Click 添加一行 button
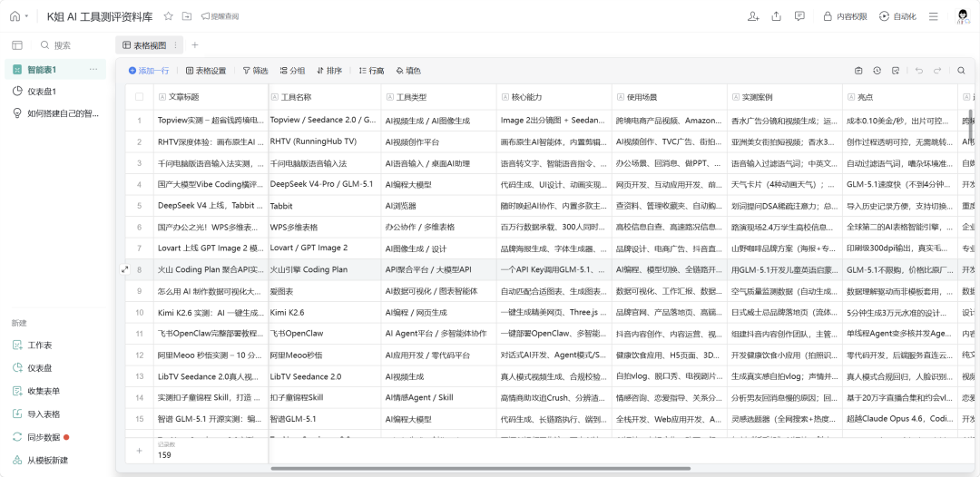Viewport: 980px width, 477px height. click(x=149, y=71)
